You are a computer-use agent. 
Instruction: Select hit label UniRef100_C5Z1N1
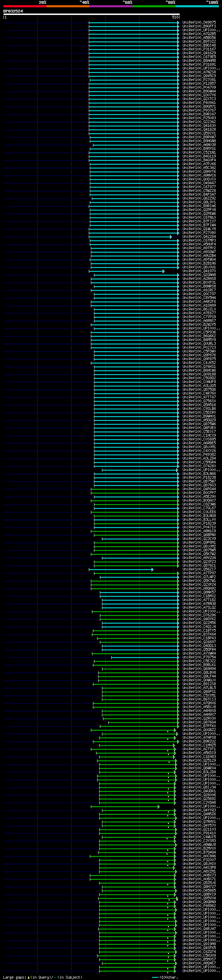pyautogui.click(x=199, y=152)
